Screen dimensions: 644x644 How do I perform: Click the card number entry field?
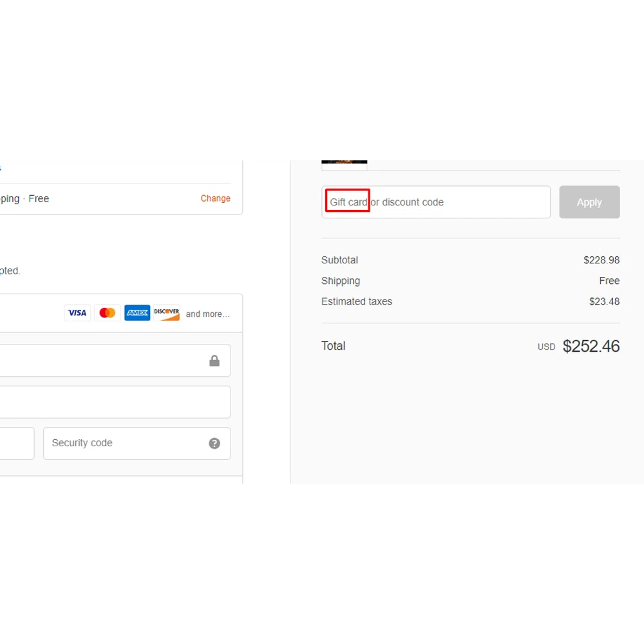(x=103, y=361)
